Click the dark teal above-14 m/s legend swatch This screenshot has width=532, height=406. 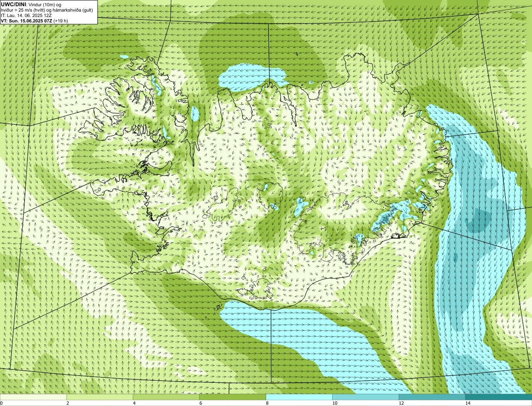(499, 397)
